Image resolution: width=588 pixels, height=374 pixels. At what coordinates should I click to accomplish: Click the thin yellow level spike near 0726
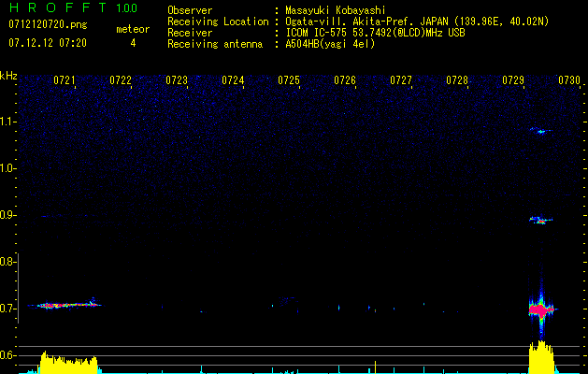[375, 367]
